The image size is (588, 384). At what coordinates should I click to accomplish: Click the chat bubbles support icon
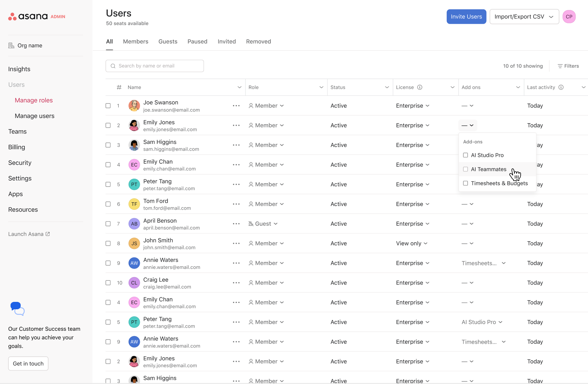click(x=17, y=309)
